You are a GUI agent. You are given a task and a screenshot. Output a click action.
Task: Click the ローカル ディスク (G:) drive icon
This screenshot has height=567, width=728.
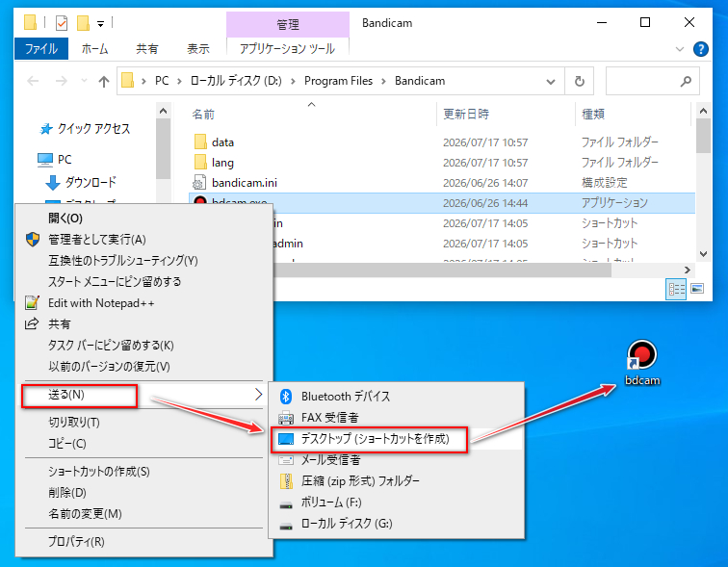[x=286, y=526]
